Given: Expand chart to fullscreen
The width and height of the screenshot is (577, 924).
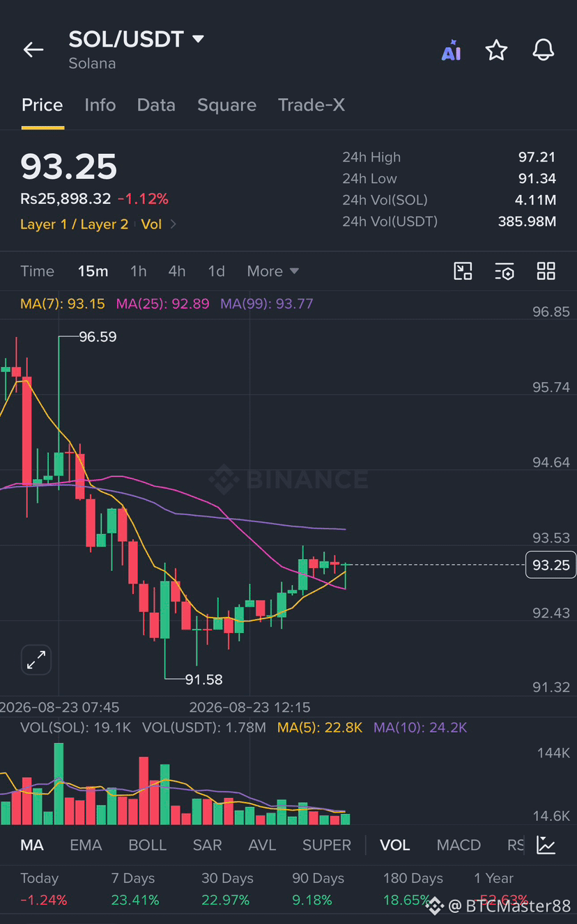Looking at the screenshot, I should [x=36, y=659].
